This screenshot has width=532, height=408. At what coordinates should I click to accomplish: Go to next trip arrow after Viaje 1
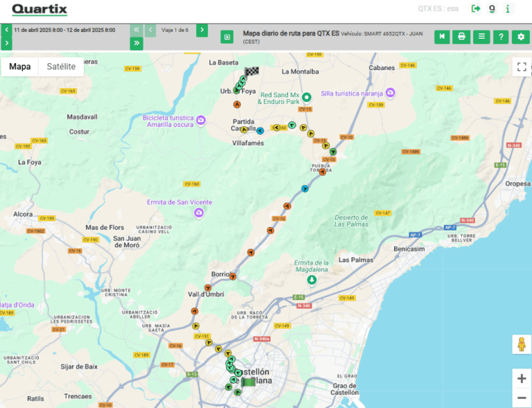pos(202,30)
